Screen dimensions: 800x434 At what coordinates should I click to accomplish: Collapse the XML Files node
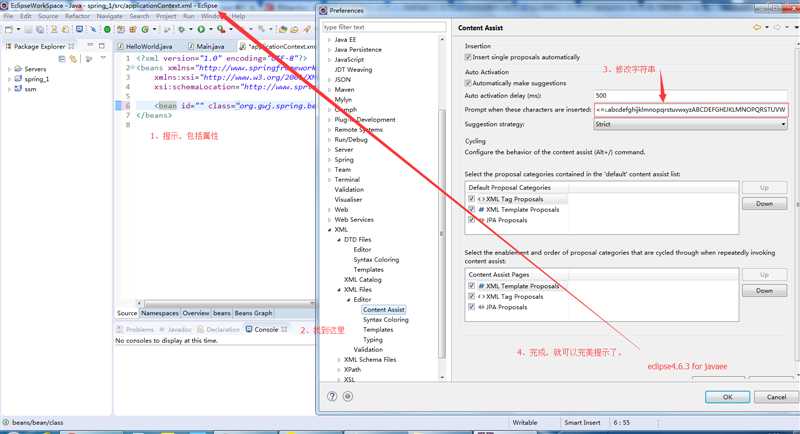[339, 289]
